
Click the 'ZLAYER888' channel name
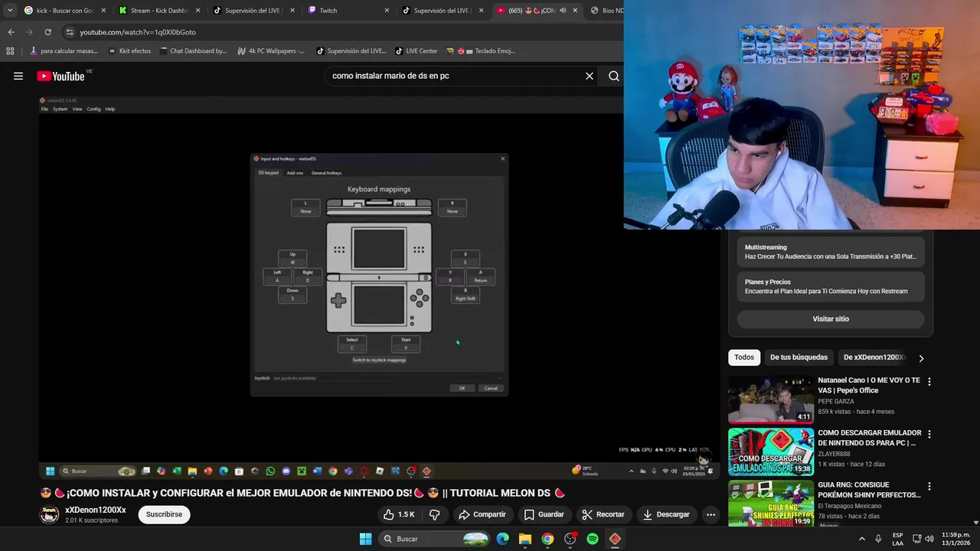point(834,454)
